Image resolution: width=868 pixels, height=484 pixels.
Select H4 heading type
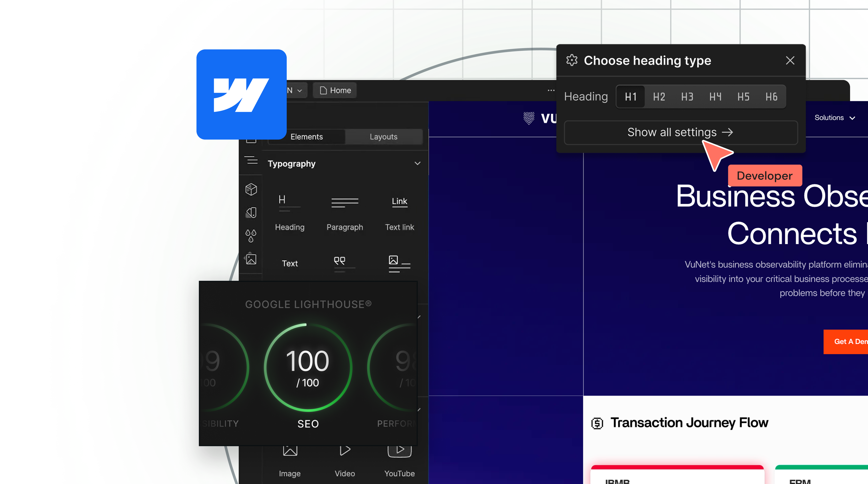715,97
